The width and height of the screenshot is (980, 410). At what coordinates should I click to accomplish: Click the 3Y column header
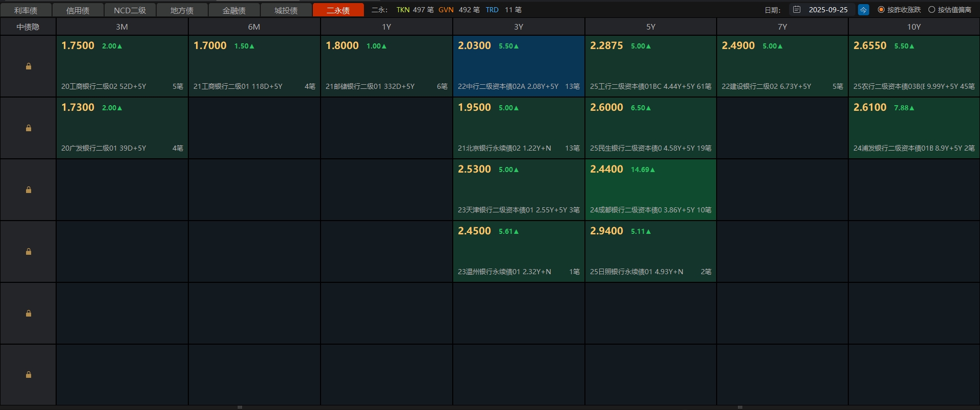point(518,27)
